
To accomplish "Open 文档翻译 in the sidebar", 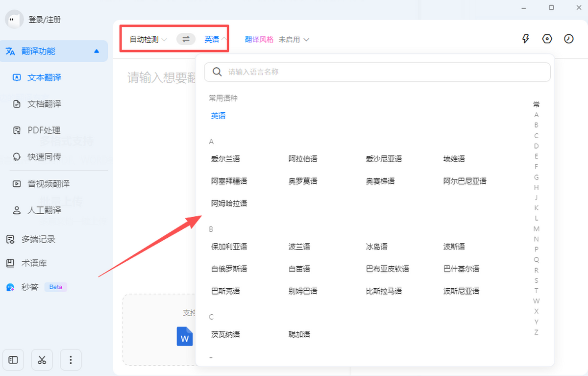I will [x=44, y=104].
